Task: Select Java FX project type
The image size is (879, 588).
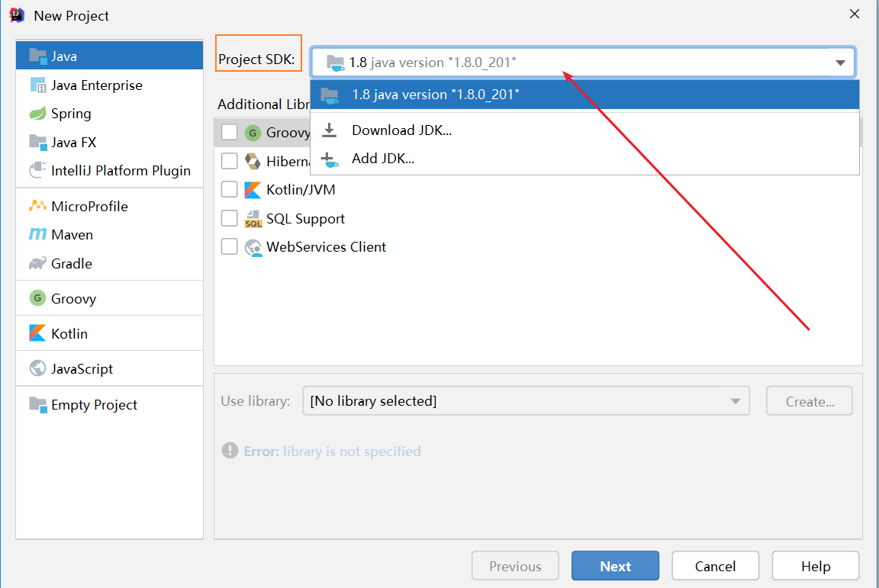Action: [109, 143]
